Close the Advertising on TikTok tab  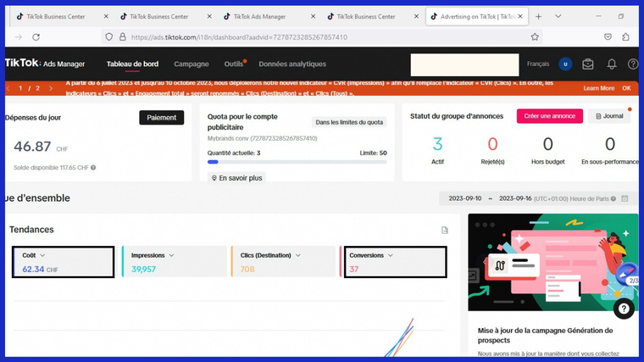[520, 16]
